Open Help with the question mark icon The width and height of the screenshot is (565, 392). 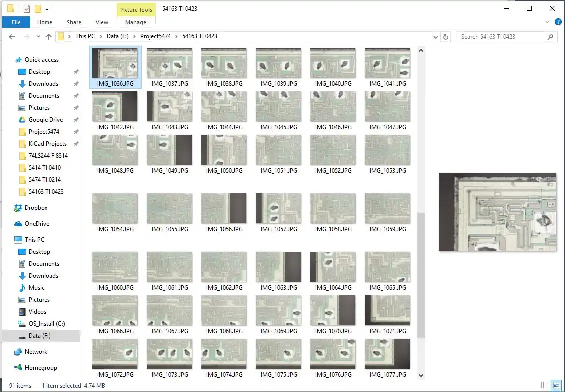coord(558,22)
